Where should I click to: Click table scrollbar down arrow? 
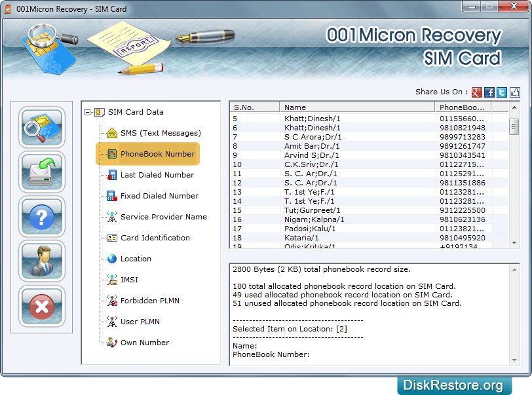point(514,243)
